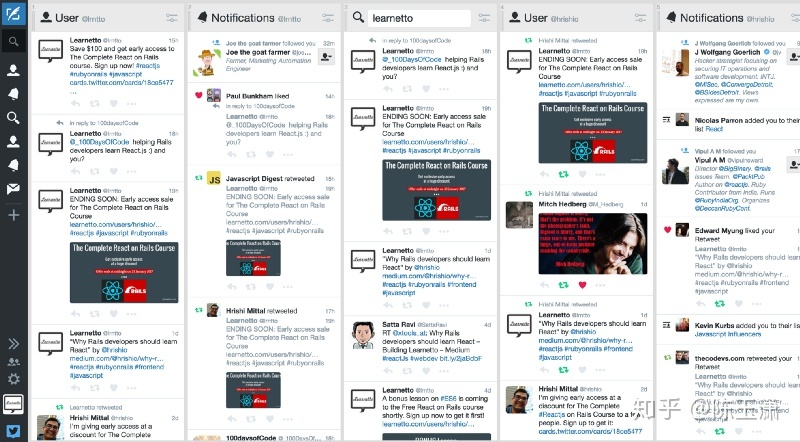The width and height of the screenshot is (800, 442).
Task: Retweet the 'Save $100' Learnetto tweet
Action: pyautogui.click(x=95, y=104)
